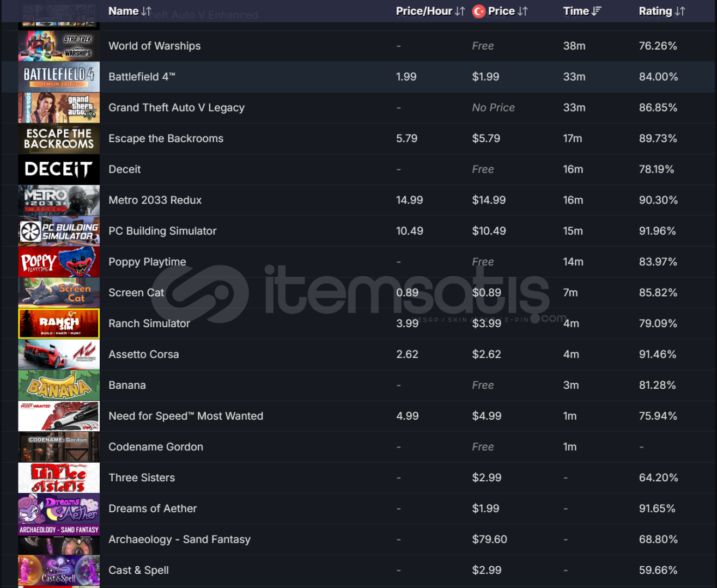Select the Free price label for Banana
717x588 pixels.
483,385
